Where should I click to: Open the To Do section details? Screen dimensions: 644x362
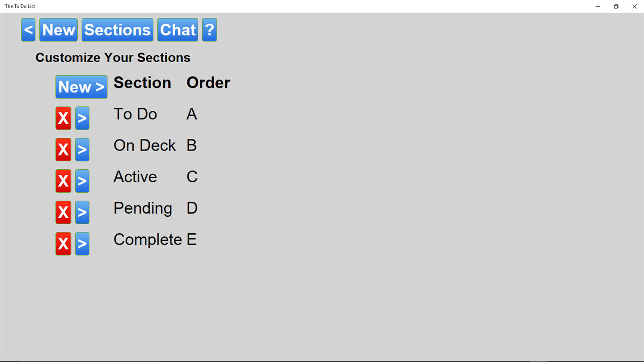[82, 118]
